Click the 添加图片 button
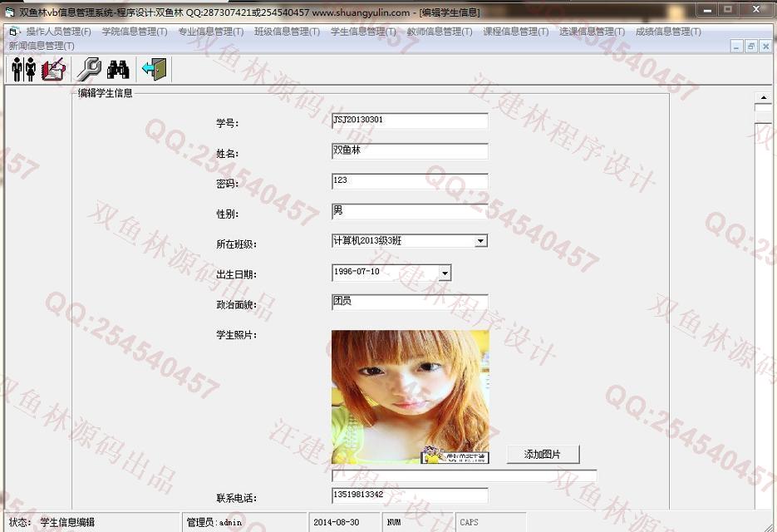 click(x=543, y=454)
